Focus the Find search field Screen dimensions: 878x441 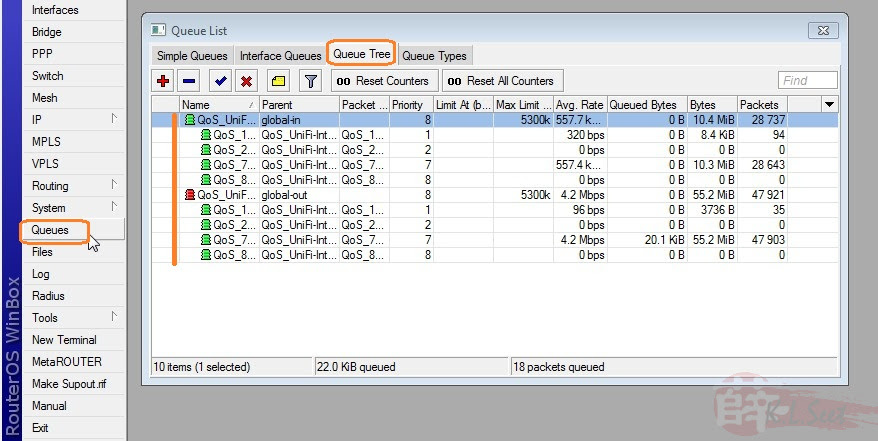(x=807, y=81)
